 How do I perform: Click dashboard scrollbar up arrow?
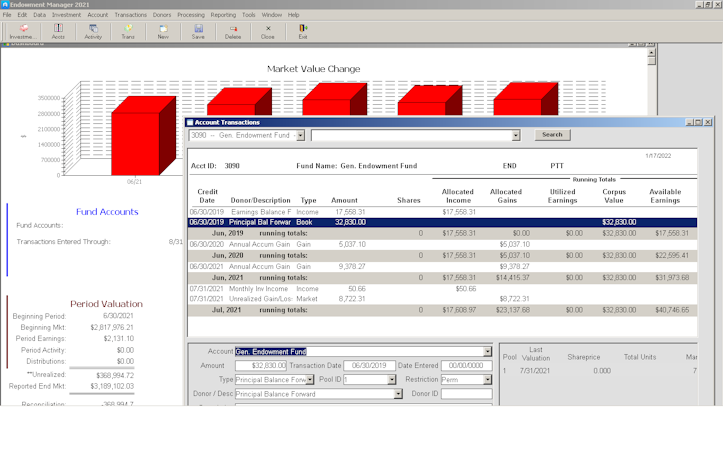point(652,52)
